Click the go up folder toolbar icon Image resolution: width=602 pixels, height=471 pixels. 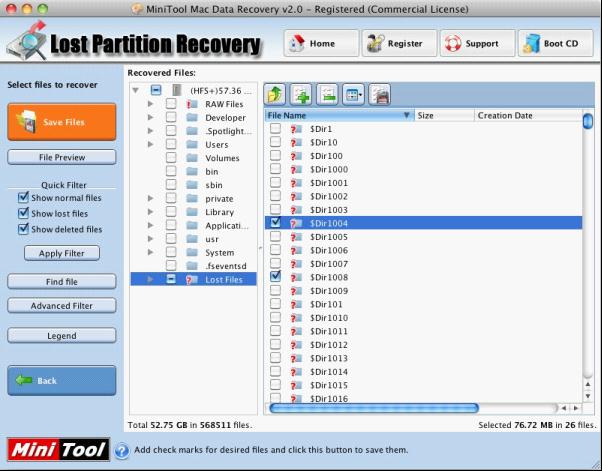pos(275,94)
